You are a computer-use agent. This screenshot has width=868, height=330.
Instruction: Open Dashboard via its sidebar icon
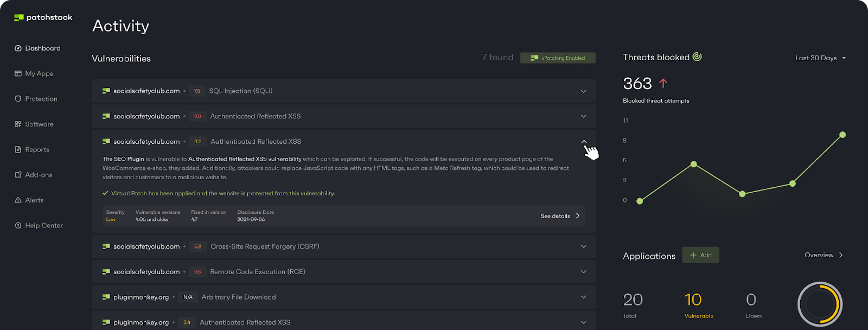coord(18,48)
